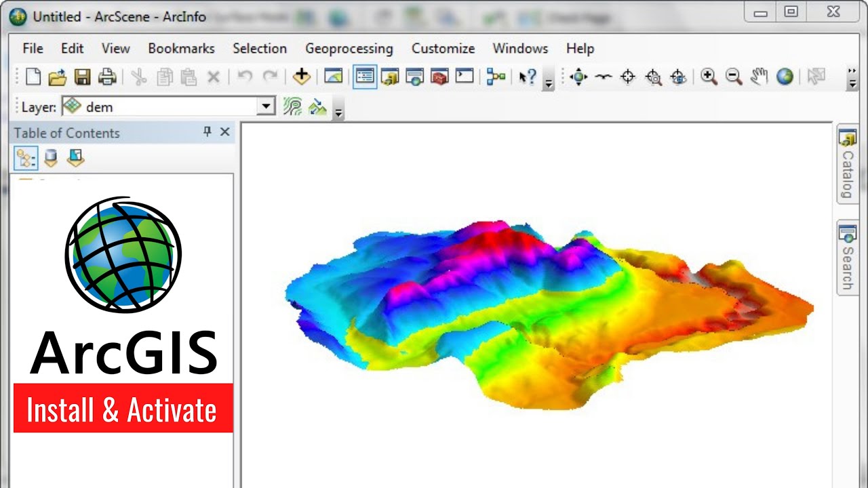Expand Tools toolbar overflow arrow
Screen dimensions: 868x488
[x=852, y=78]
